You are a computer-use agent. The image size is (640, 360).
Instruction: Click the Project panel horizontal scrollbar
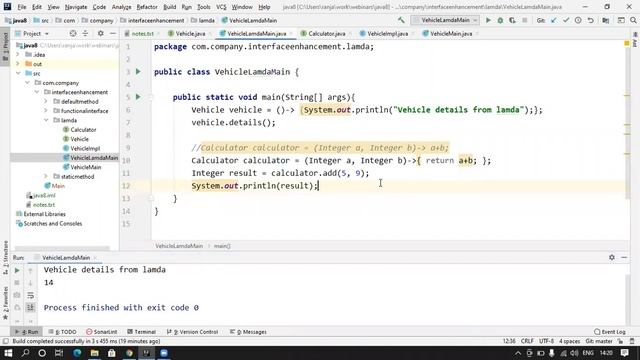coord(62,248)
